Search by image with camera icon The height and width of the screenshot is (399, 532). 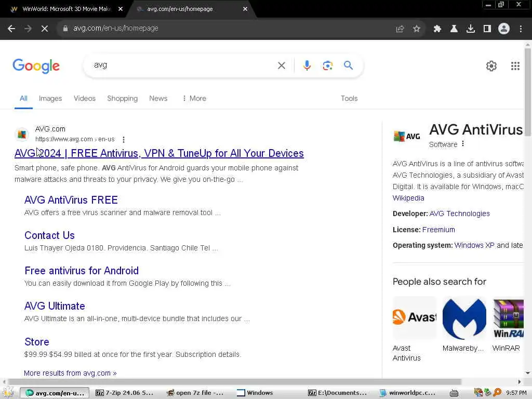pyautogui.click(x=327, y=65)
